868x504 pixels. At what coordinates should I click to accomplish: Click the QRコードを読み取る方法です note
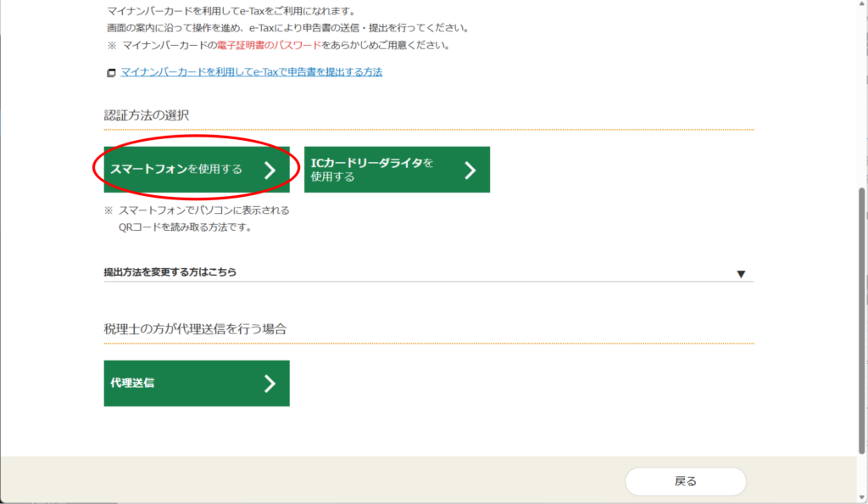point(185,227)
